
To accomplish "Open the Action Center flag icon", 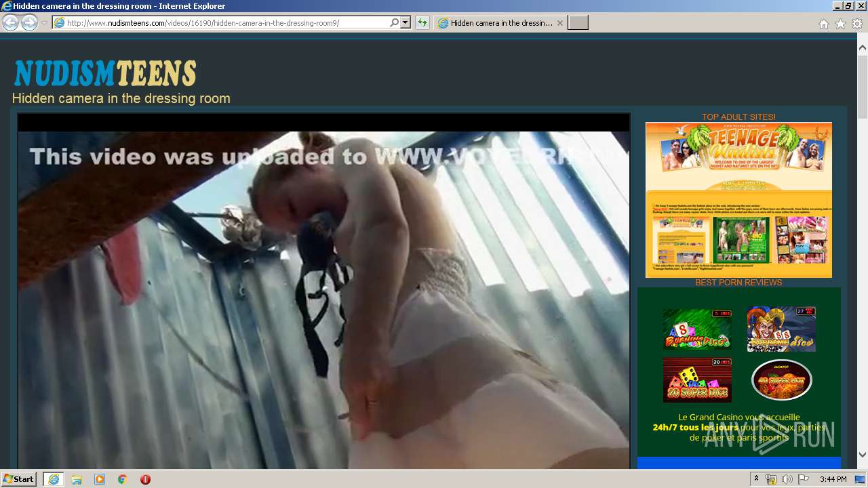I will (x=804, y=479).
